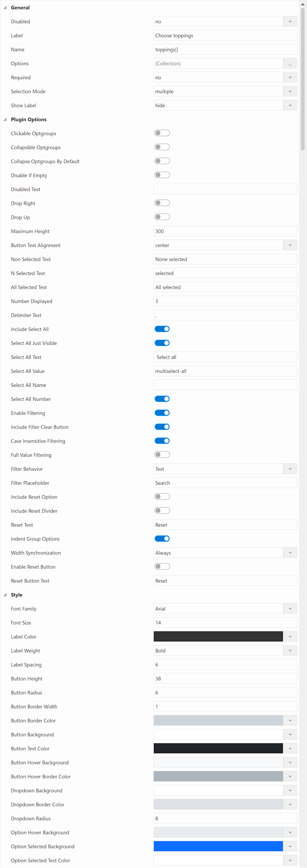Click the Filter Placeholder Search field

[225, 483]
